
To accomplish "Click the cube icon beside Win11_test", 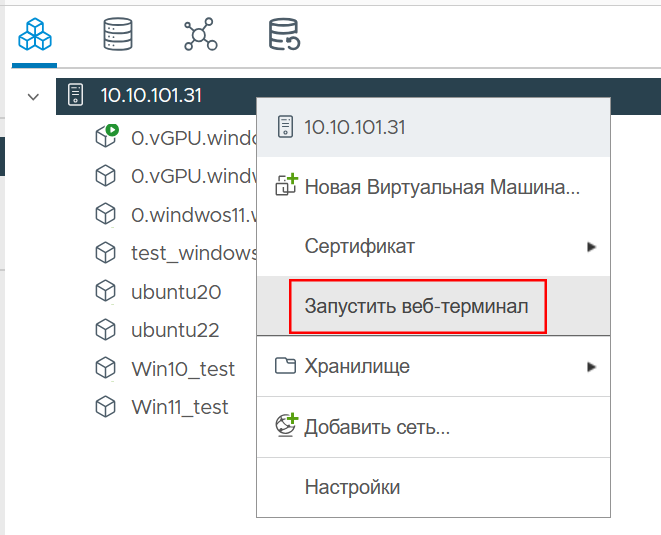I will pos(105,406).
